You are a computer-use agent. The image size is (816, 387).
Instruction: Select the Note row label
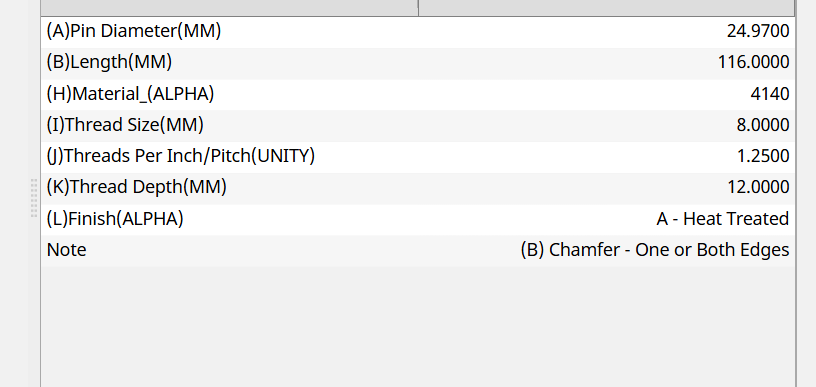[67, 250]
